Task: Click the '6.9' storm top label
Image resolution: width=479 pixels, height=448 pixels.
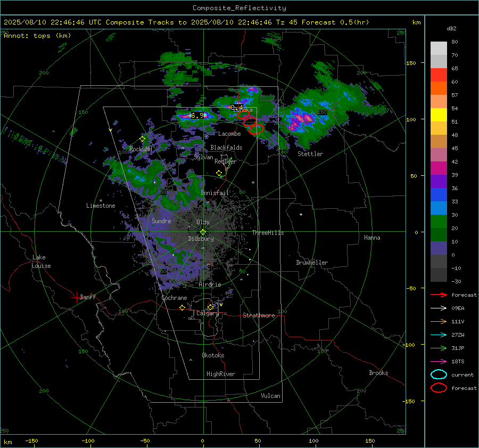Action: click(x=197, y=115)
